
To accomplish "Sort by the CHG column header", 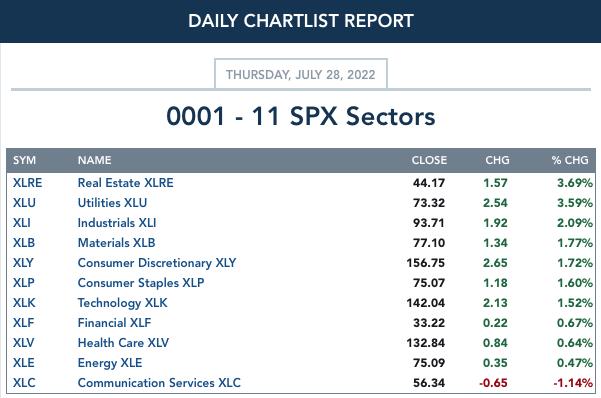I will pyautogui.click(x=497, y=160).
